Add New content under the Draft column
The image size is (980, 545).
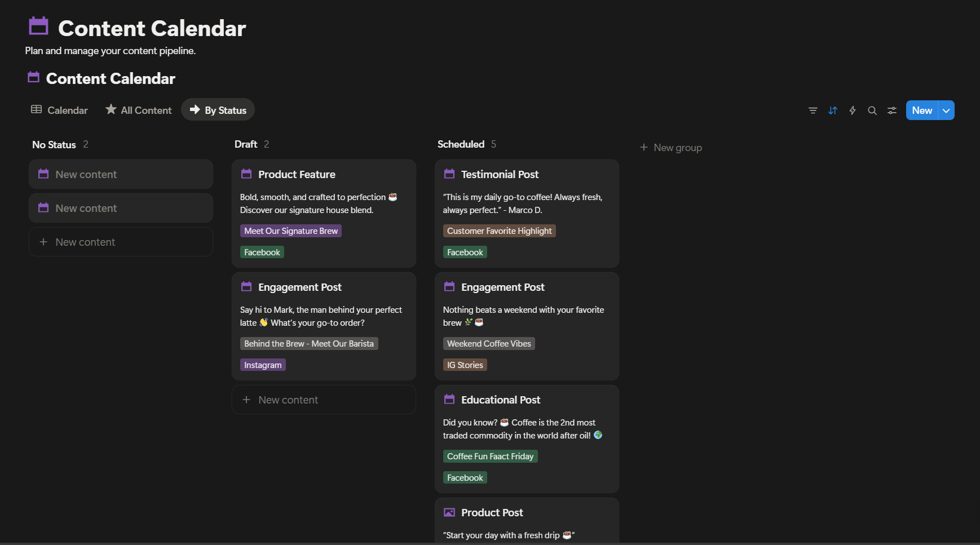coord(323,399)
